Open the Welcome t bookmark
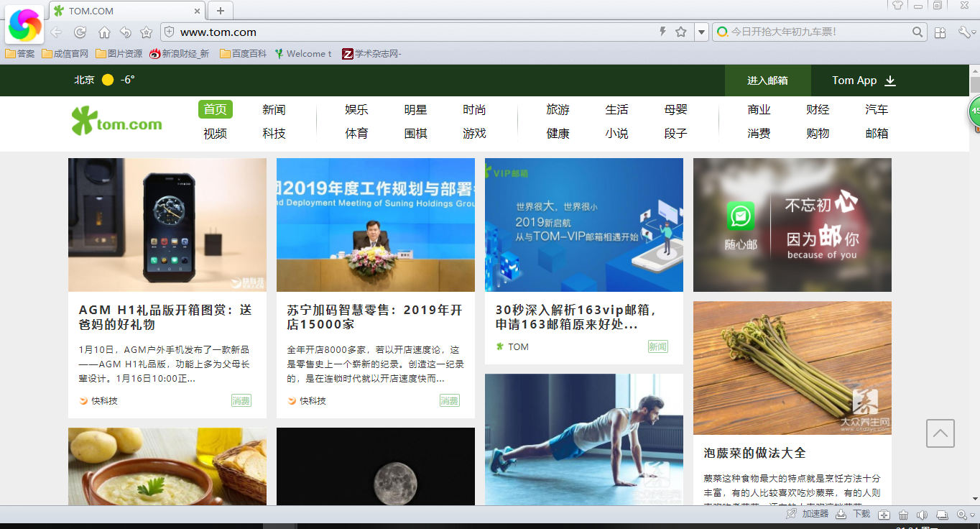980x529 pixels. coord(303,53)
